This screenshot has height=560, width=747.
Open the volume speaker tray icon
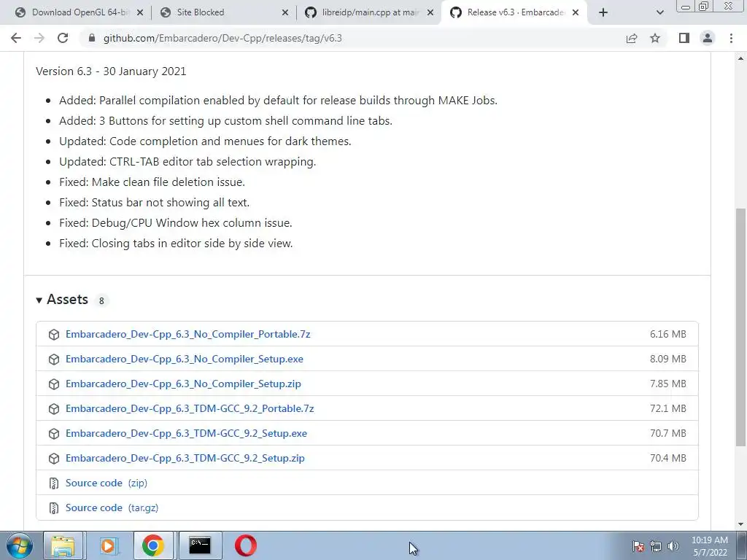(673, 546)
